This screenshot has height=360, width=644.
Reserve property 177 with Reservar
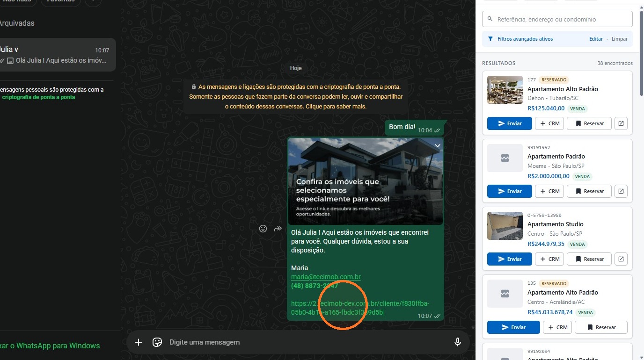click(x=589, y=123)
